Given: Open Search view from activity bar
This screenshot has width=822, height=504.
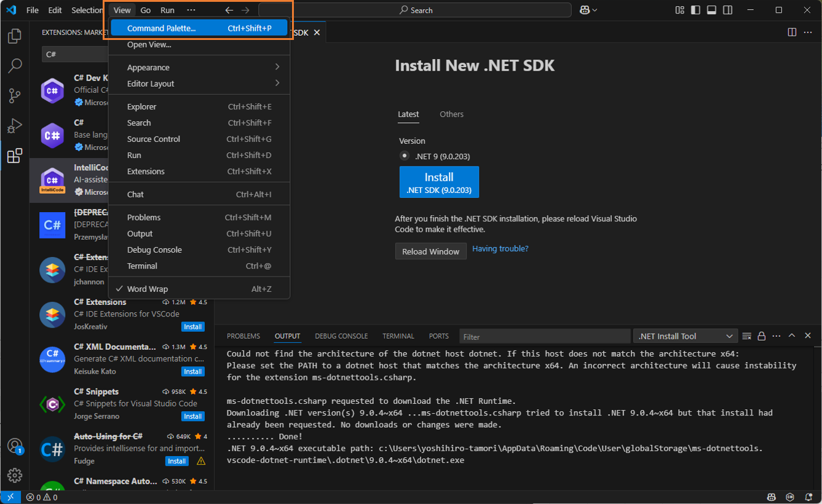Looking at the screenshot, I should click(15, 66).
